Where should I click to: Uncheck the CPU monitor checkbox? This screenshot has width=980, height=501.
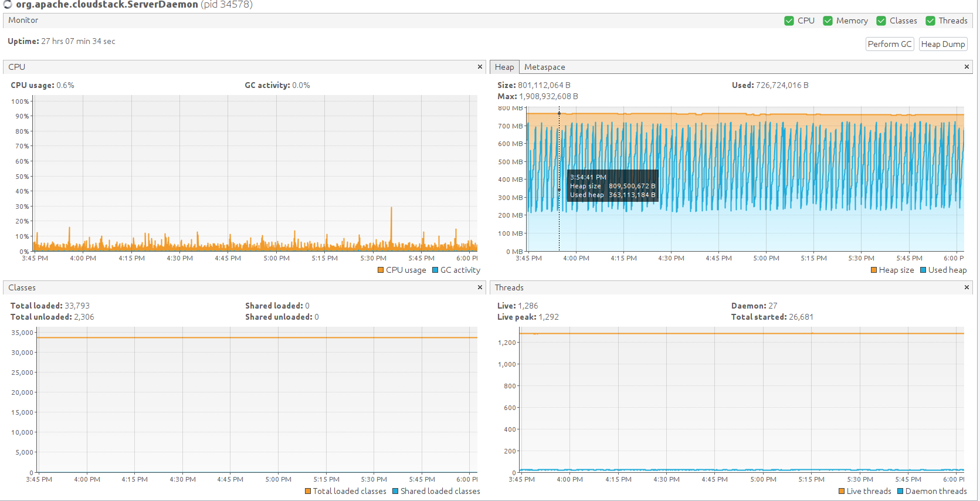[789, 21]
